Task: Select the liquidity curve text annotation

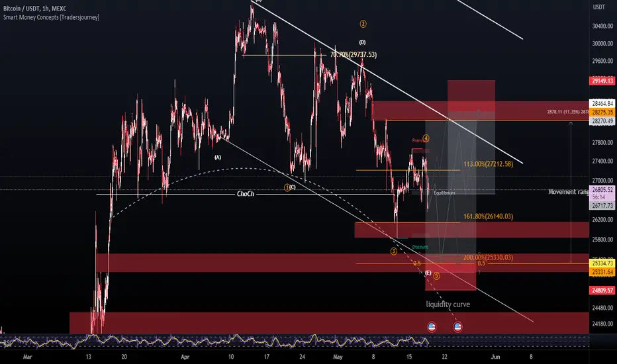Action: click(x=448, y=304)
